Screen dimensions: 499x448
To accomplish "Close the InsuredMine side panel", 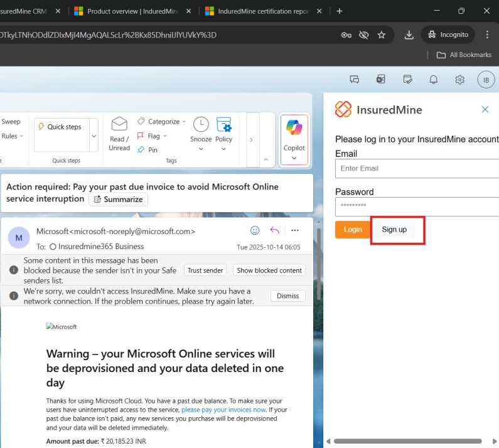I will click(x=485, y=109).
